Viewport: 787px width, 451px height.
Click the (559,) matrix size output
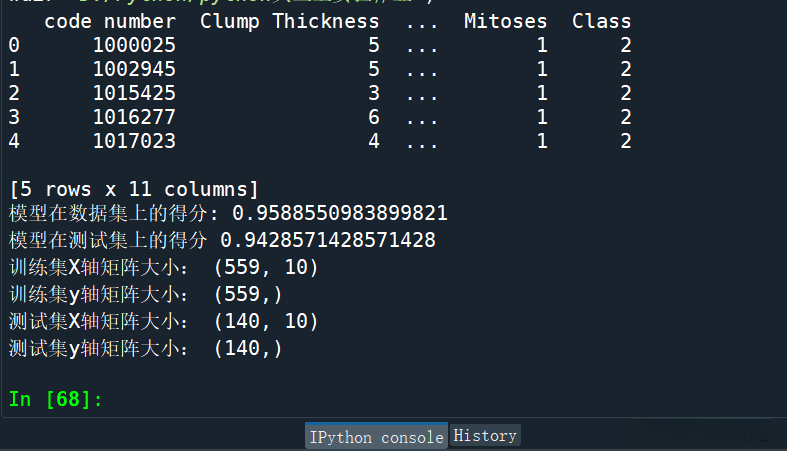coord(248,294)
